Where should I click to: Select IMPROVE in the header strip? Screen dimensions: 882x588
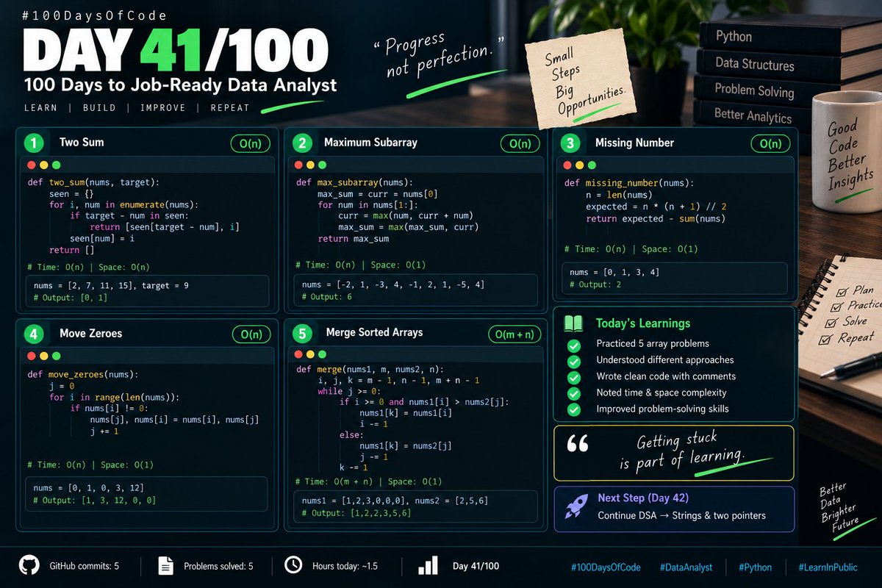pos(162,108)
